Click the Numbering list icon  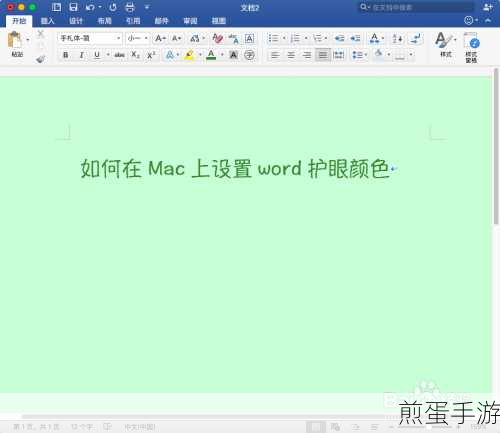(x=295, y=38)
